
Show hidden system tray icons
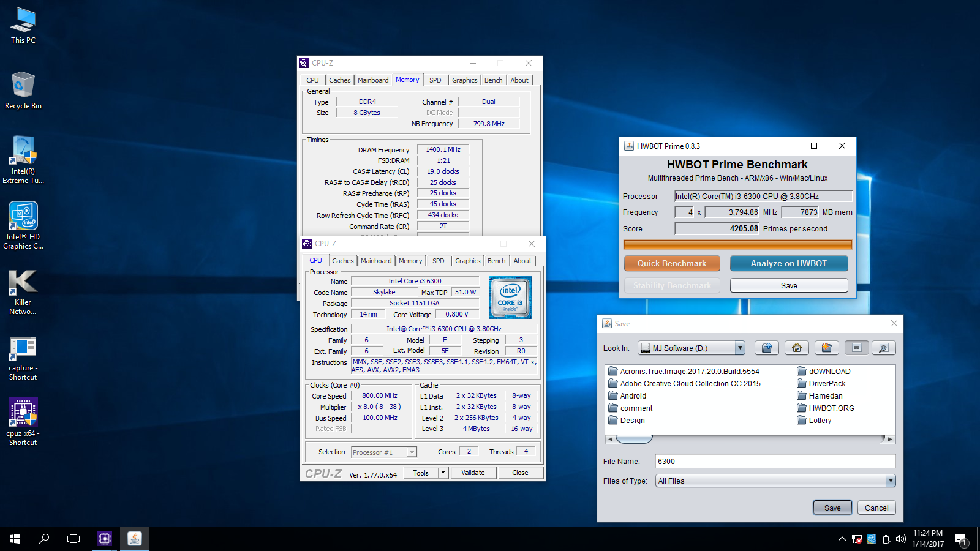point(842,539)
